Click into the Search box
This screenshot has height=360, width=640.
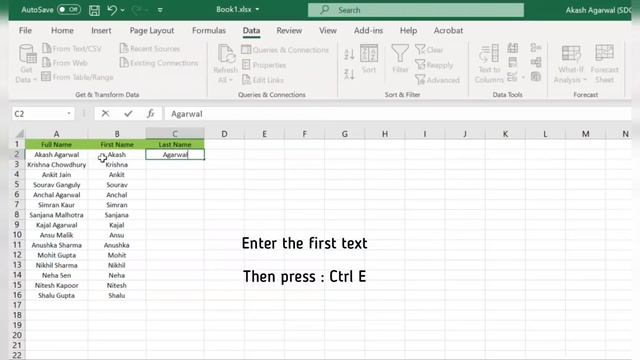pyautogui.click(x=416, y=10)
